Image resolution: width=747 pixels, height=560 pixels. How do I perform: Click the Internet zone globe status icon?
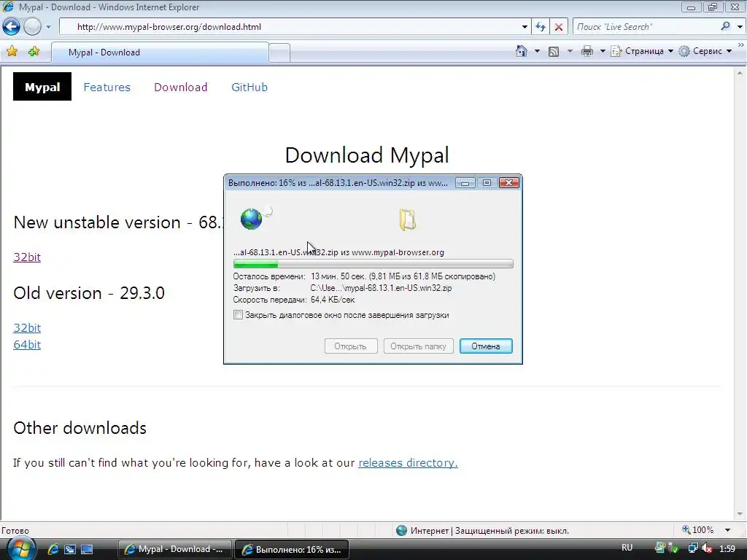pyautogui.click(x=402, y=531)
